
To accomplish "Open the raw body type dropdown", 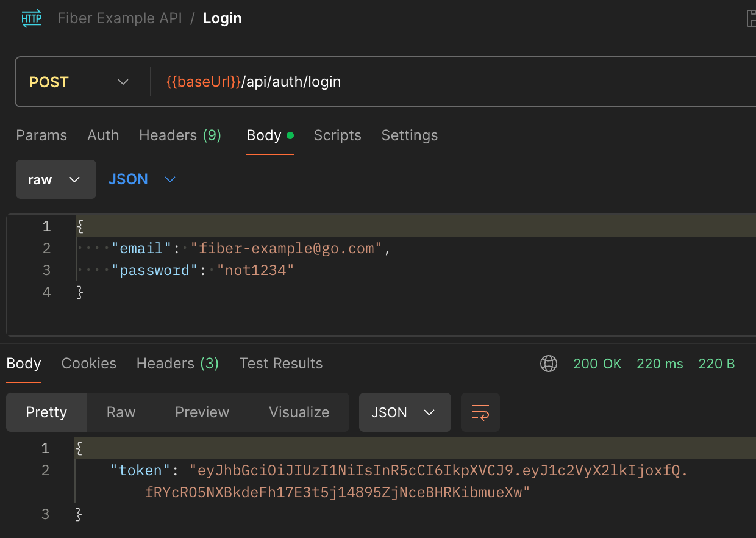I will point(55,179).
